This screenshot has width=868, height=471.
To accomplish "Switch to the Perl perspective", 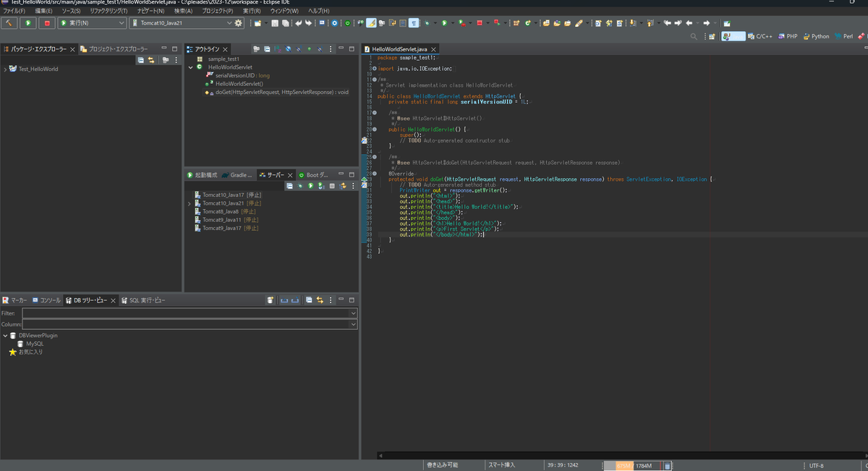I will [843, 36].
